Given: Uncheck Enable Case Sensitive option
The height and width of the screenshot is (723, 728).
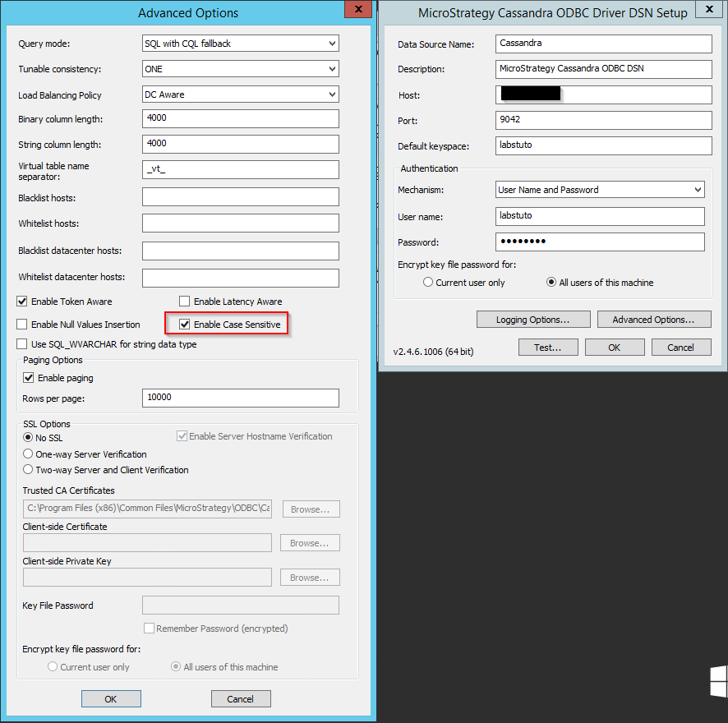Looking at the screenshot, I should (185, 325).
